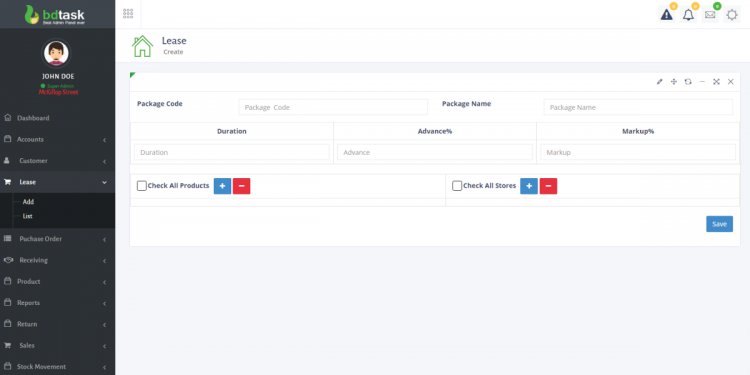The height and width of the screenshot is (375, 750).
Task: Focus the Duration input field
Action: point(232,152)
